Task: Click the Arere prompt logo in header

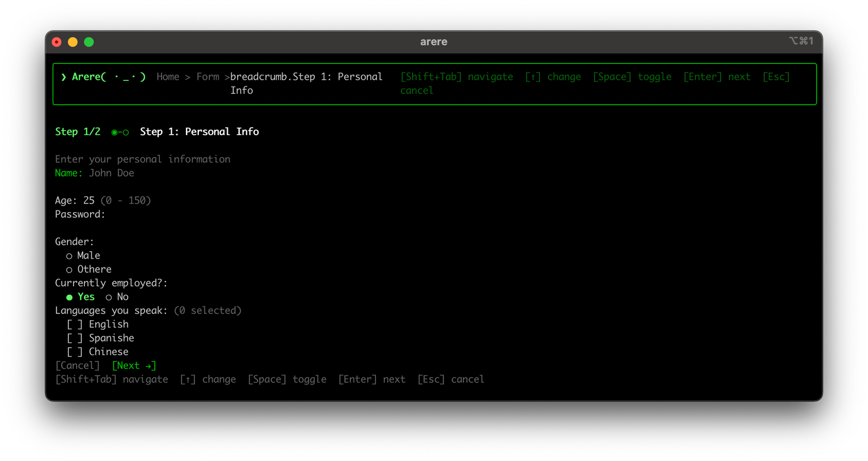Action: tap(103, 77)
